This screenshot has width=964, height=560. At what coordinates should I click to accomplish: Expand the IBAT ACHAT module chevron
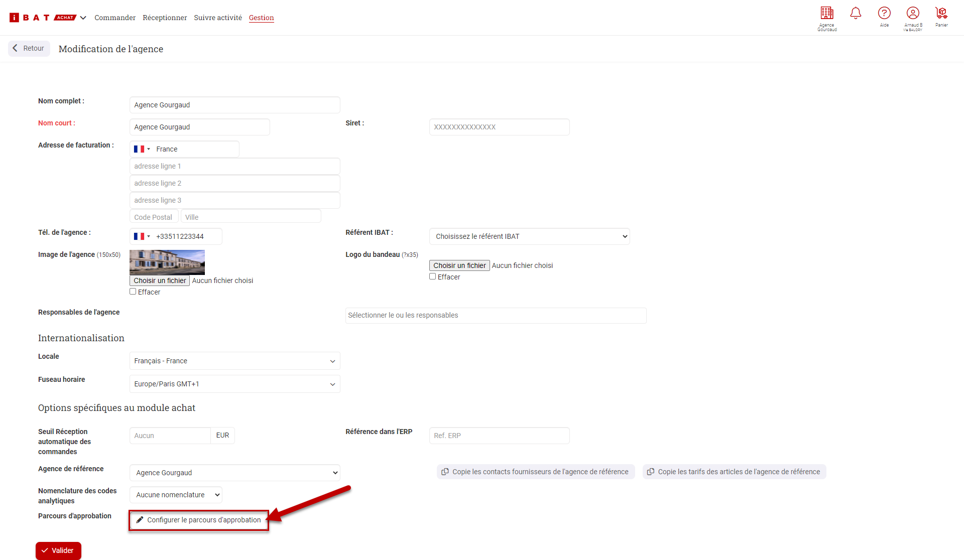(83, 18)
